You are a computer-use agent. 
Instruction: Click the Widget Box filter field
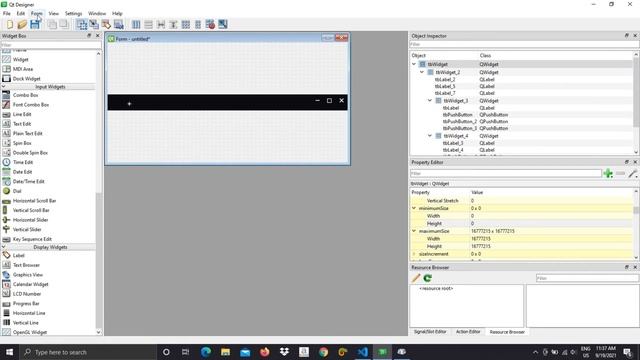(50, 44)
